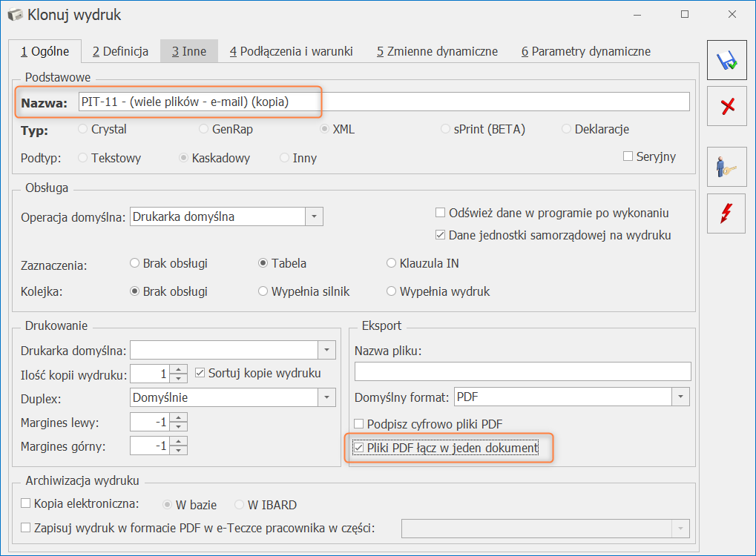Increase 'Ilość kopii wydruku' with up arrow
Image resolution: width=756 pixels, height=556 pixels.
point(178,369)
